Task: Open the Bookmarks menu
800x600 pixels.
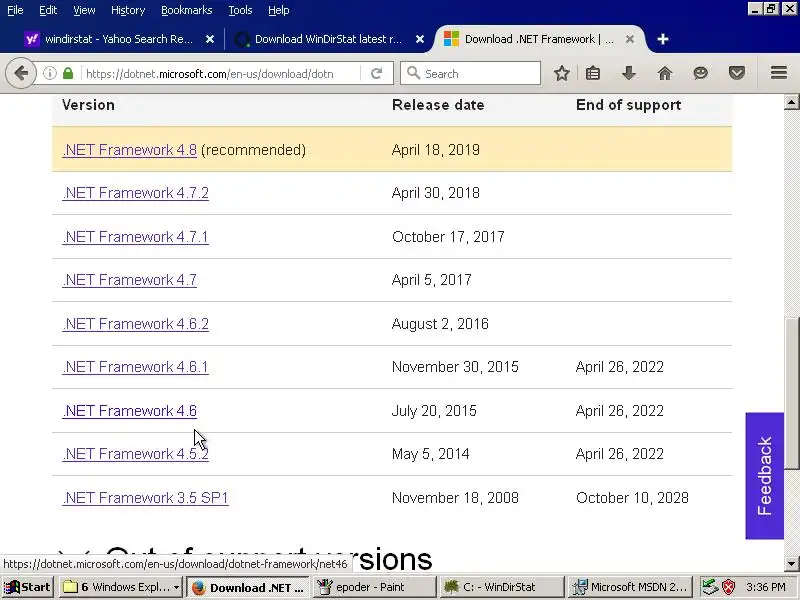Action: [x=187, y=10]
